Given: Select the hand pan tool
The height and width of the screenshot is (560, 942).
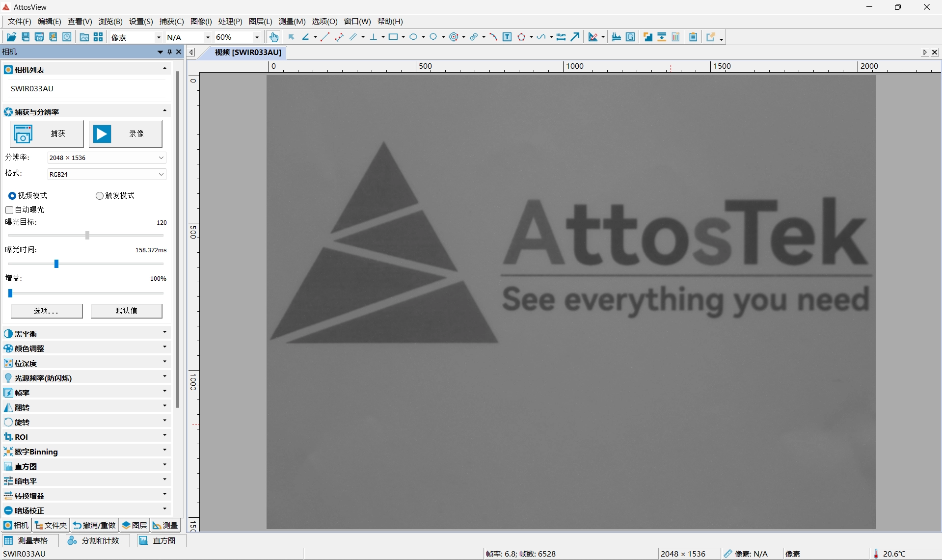Looking at the screenshot, I should coord(273,37).
